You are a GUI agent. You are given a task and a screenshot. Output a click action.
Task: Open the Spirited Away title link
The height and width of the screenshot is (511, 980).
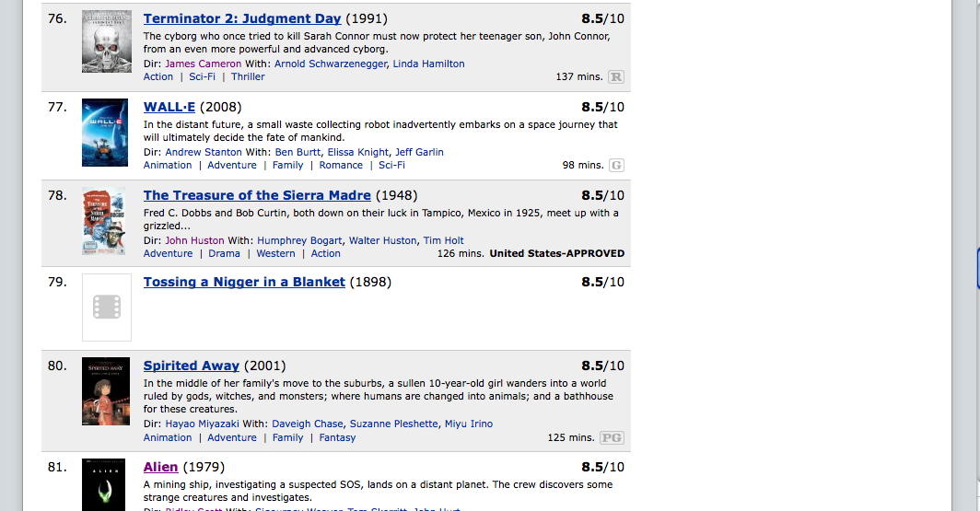pyautogui.click(x=192, y=366)
